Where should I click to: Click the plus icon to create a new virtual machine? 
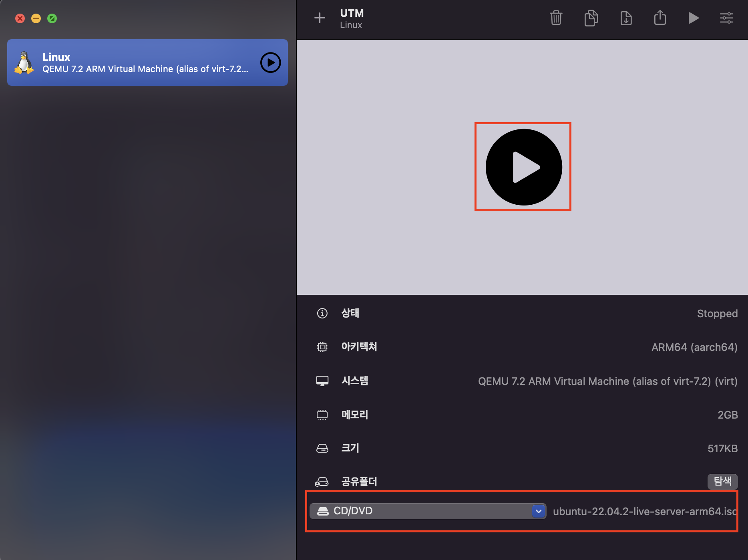(320, 18)
